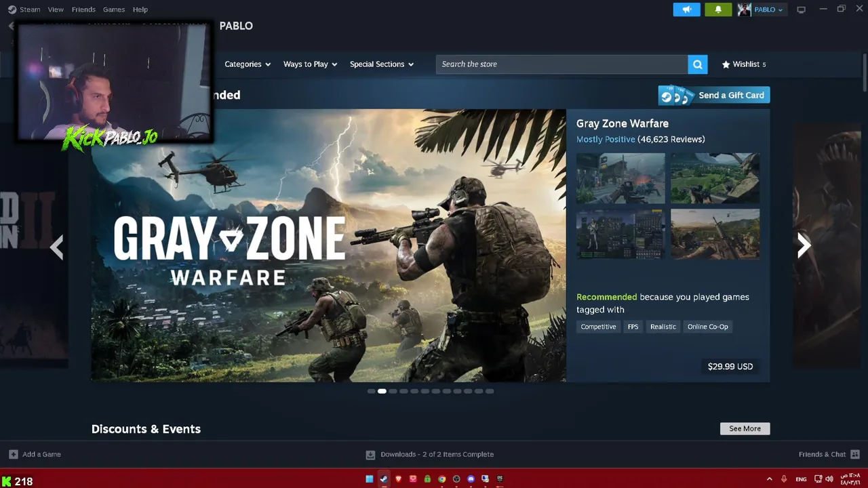This screenshot has width=868, height=488.
Task: Select the Competitive tag
Action: (x=598, y=327)
